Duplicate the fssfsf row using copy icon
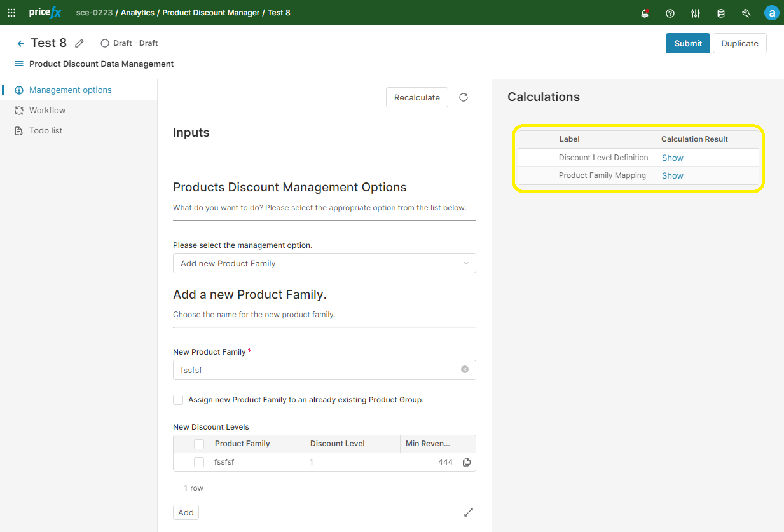The height and width of the screenshot is (532, 784). coord(467,462)
